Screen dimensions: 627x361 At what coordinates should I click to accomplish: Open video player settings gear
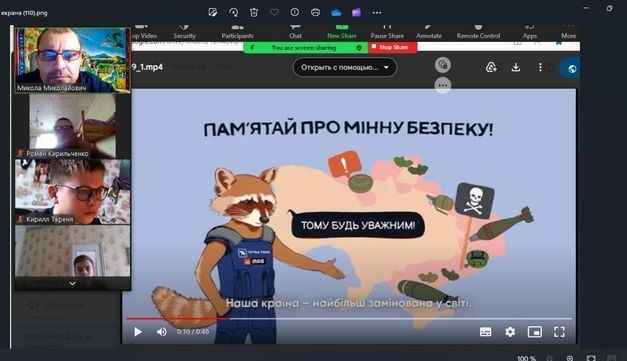[510, 332]
